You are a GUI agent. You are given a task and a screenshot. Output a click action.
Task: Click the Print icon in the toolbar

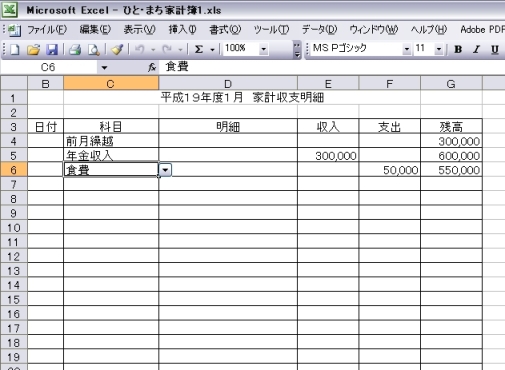[x=75, y=50]
